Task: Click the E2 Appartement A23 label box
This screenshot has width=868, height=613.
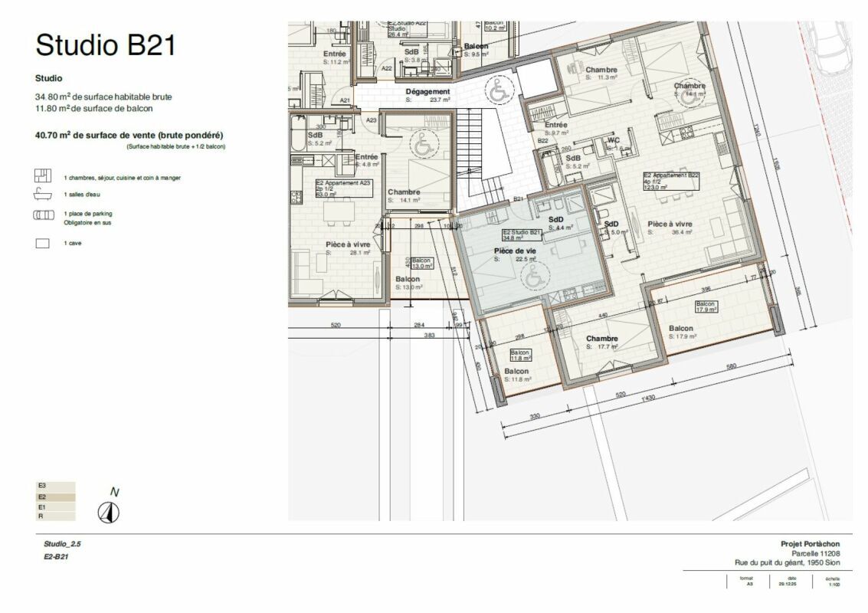Action: [x=343, y=188]
